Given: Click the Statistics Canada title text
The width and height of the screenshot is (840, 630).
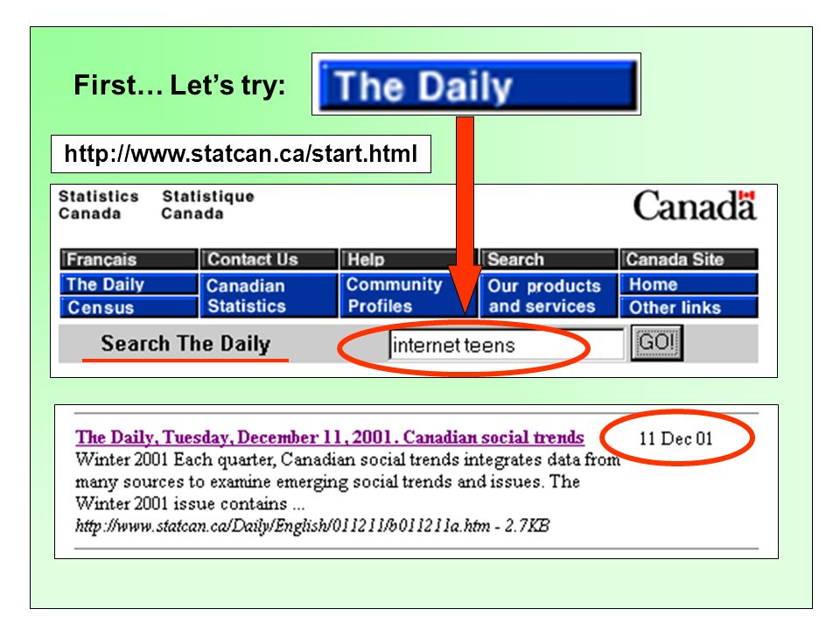Looking at the screenshot, I should pyautogui.click(x=99, y=205).
